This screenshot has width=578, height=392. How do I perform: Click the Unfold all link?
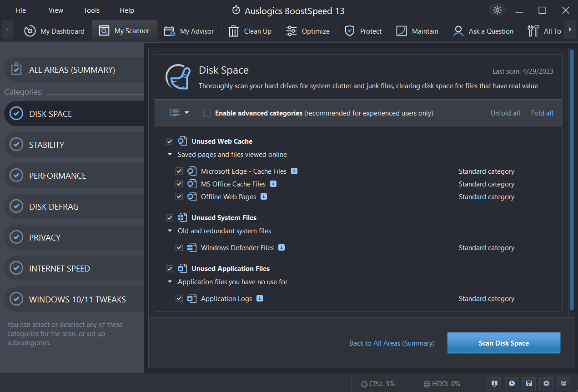505,113
